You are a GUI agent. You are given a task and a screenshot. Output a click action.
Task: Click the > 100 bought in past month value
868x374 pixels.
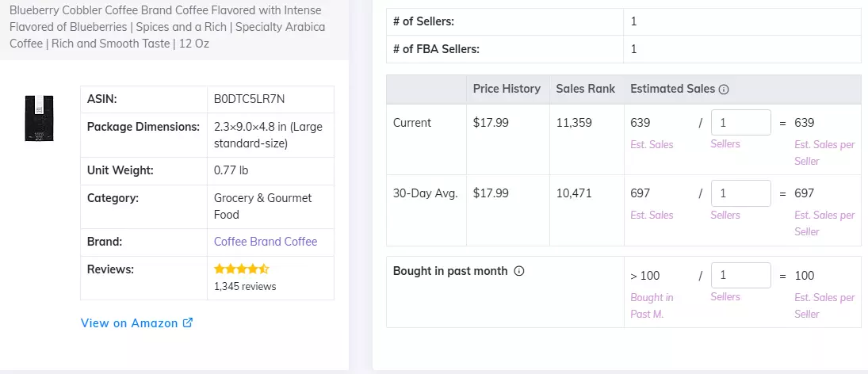click(645, 276)
